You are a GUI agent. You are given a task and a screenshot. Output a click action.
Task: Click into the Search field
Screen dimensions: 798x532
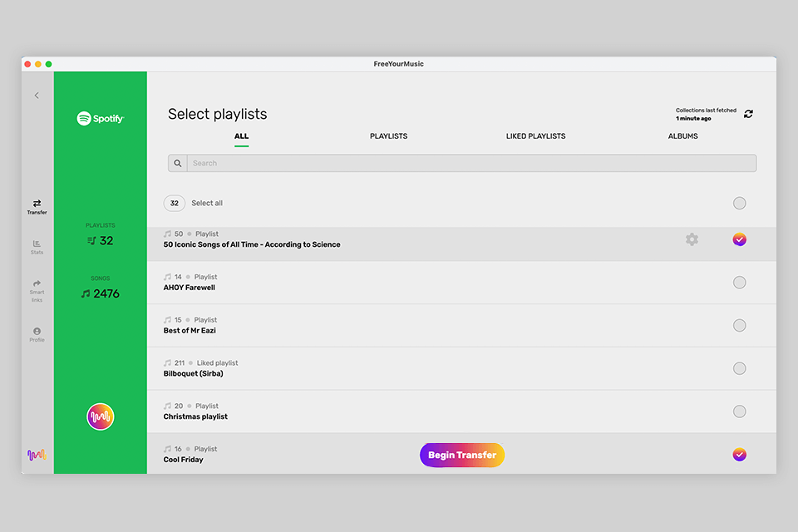[471, 163]
